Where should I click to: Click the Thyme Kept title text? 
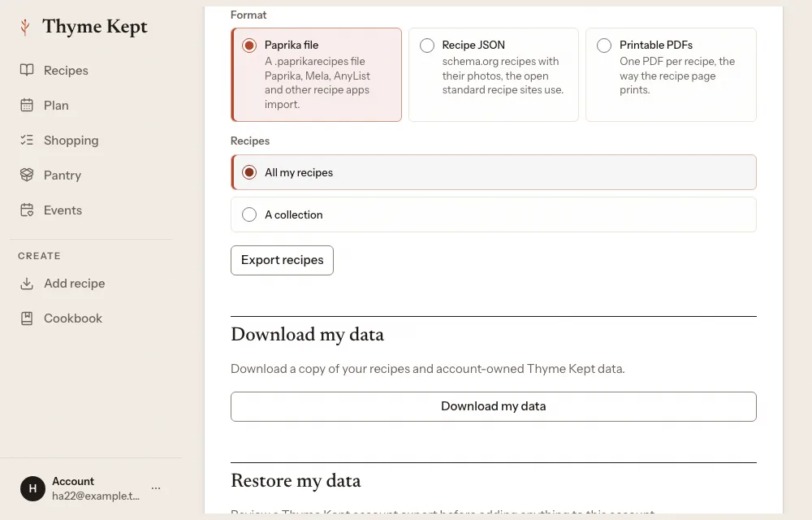[x=95, y=27]
